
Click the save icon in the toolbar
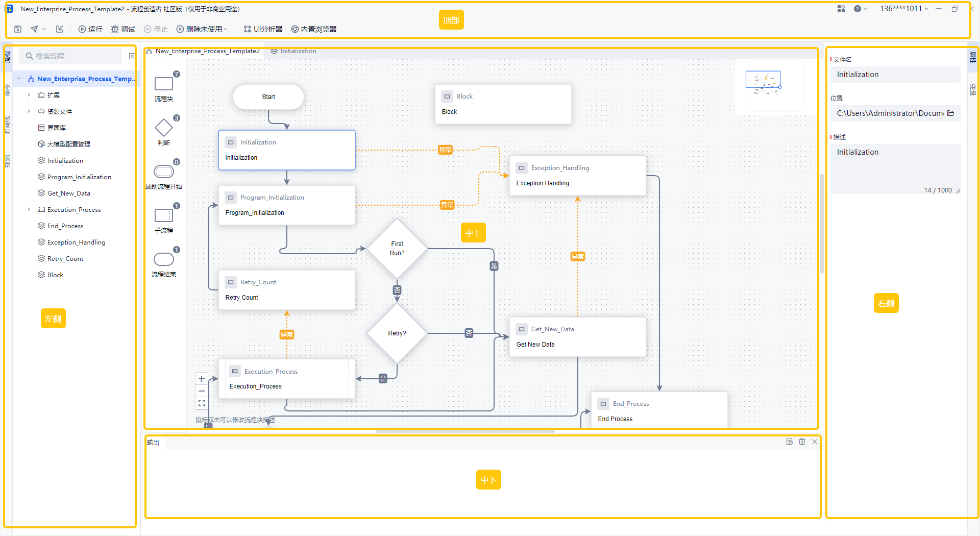pyautogui.click(x=18, y=29)
